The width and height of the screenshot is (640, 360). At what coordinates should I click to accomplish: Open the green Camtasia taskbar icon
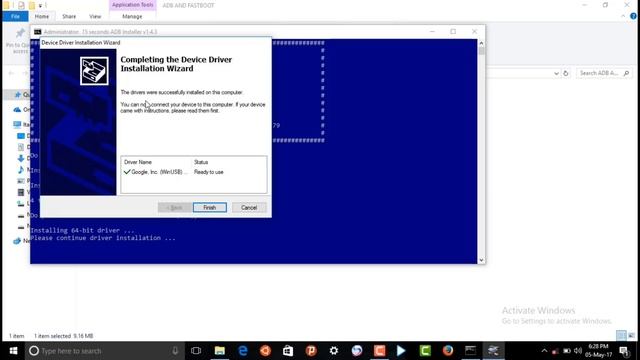click(x=425, y=351)
